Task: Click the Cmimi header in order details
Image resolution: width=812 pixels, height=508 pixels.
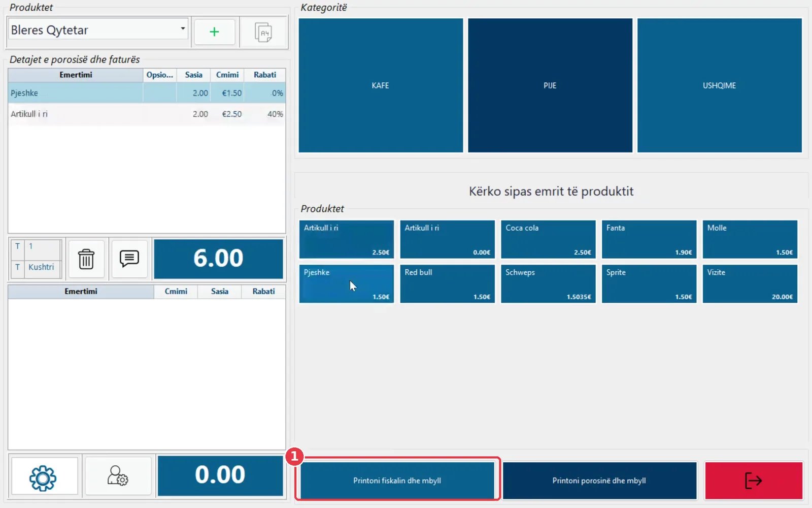Action: (x=227, y=75)
